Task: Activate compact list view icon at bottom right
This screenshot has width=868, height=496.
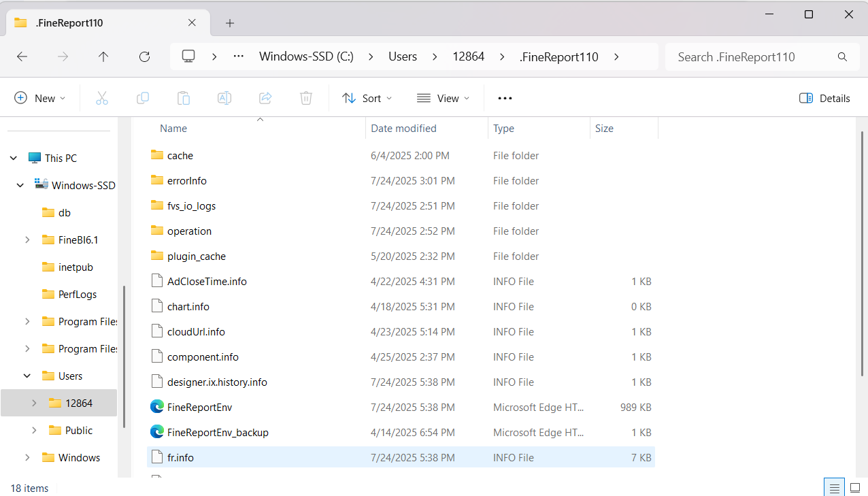Action: (834, 487)
